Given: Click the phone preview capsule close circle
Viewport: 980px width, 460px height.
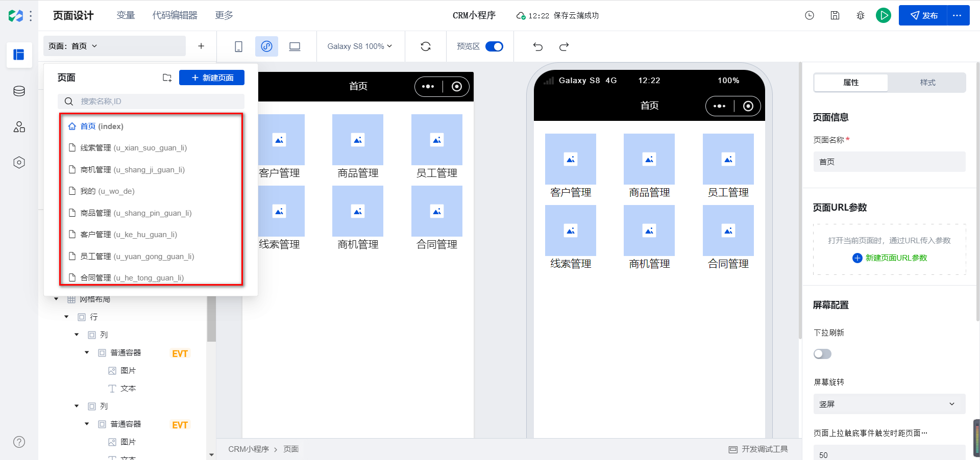Looking at the screenshot, I should point(748,106).
